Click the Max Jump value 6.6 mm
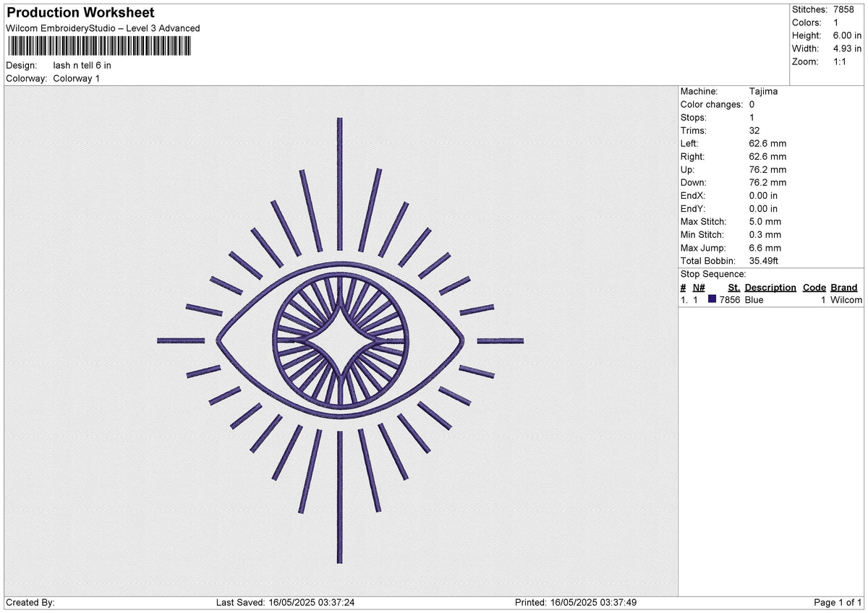 point(765,247)
